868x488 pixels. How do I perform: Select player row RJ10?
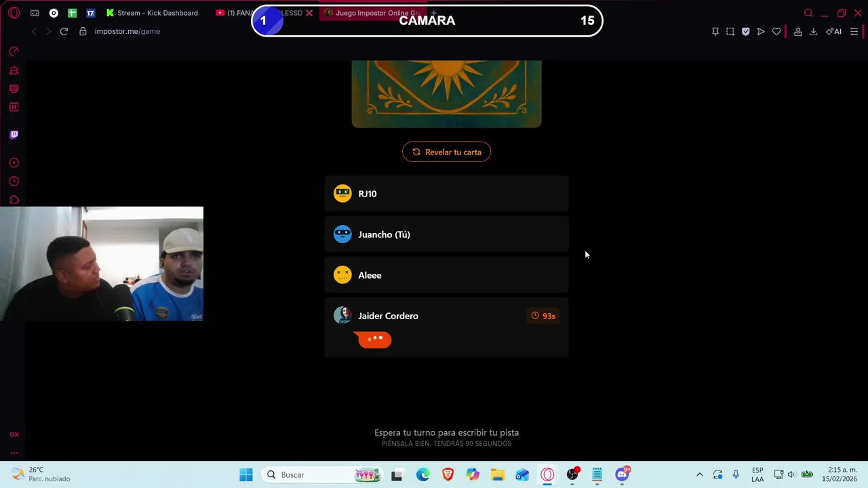click(x=446, y=194)
